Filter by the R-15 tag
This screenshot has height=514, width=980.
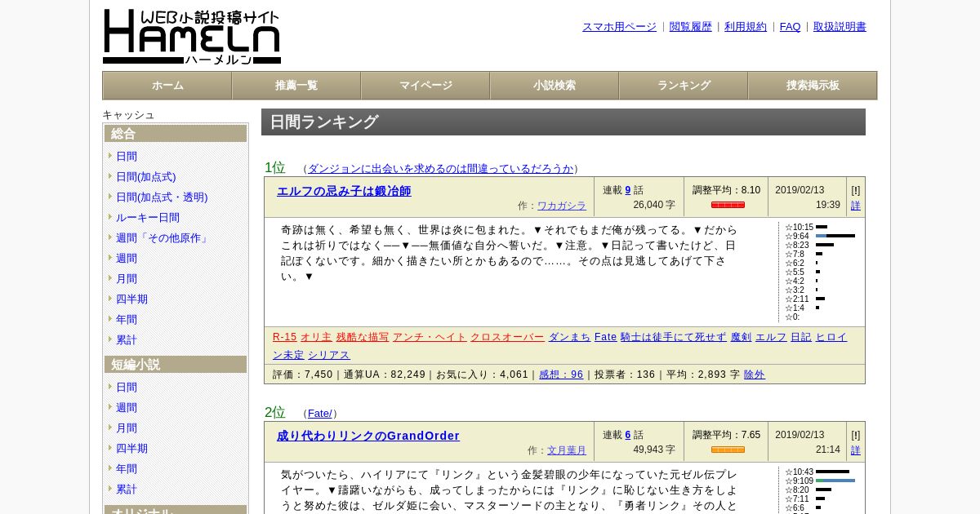pyautogui.click(x=284, y=337)
